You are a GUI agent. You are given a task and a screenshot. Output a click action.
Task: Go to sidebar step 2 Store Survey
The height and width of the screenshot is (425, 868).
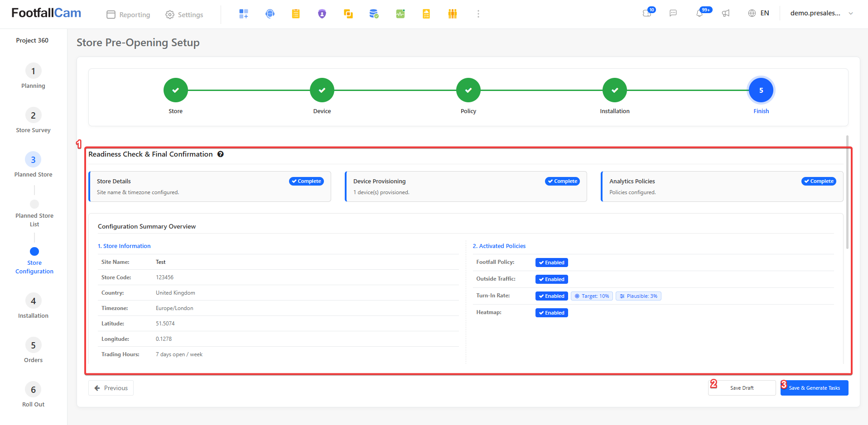pos(33,120)
